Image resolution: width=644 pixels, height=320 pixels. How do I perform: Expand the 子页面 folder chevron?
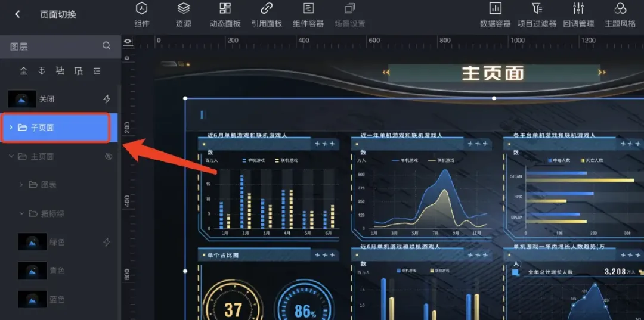click(11, 128)
